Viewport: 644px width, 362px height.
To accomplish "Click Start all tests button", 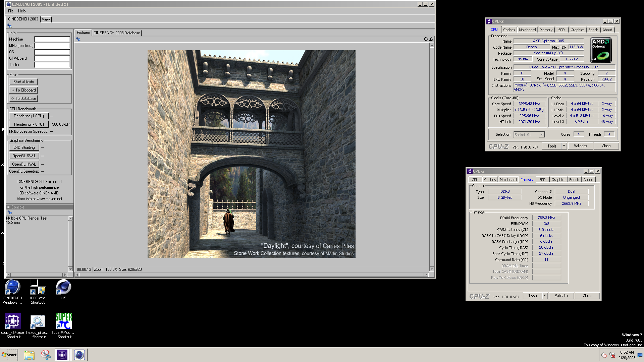I will pos(23,82).
